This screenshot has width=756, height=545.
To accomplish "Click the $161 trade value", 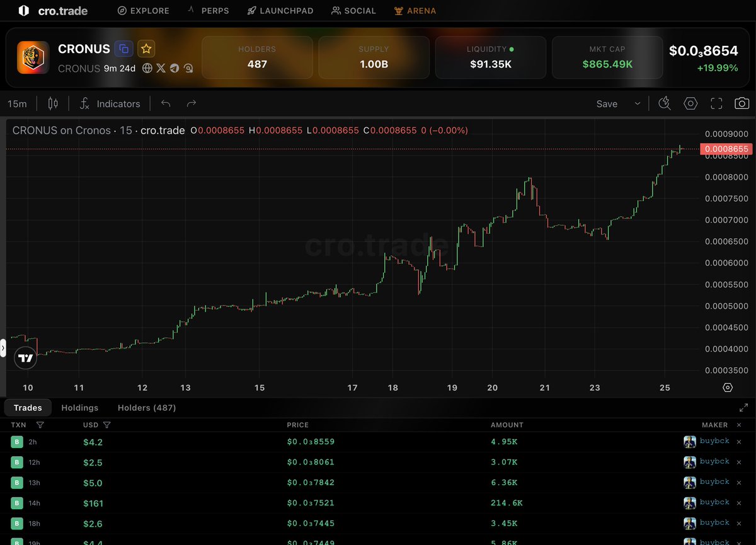I will point(93,503).
